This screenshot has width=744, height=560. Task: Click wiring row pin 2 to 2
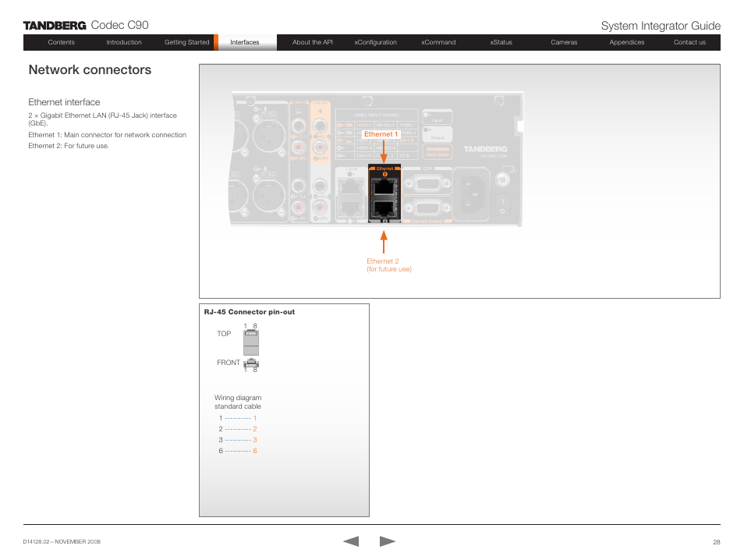[238, 429]
